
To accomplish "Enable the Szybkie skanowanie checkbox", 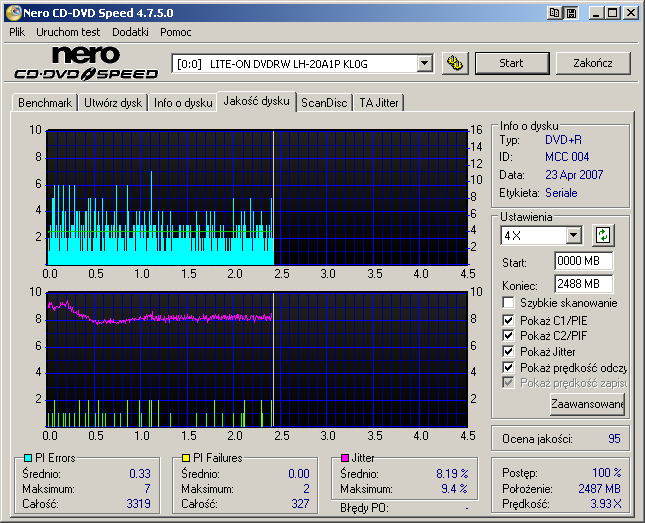I will tap(509, 303).
